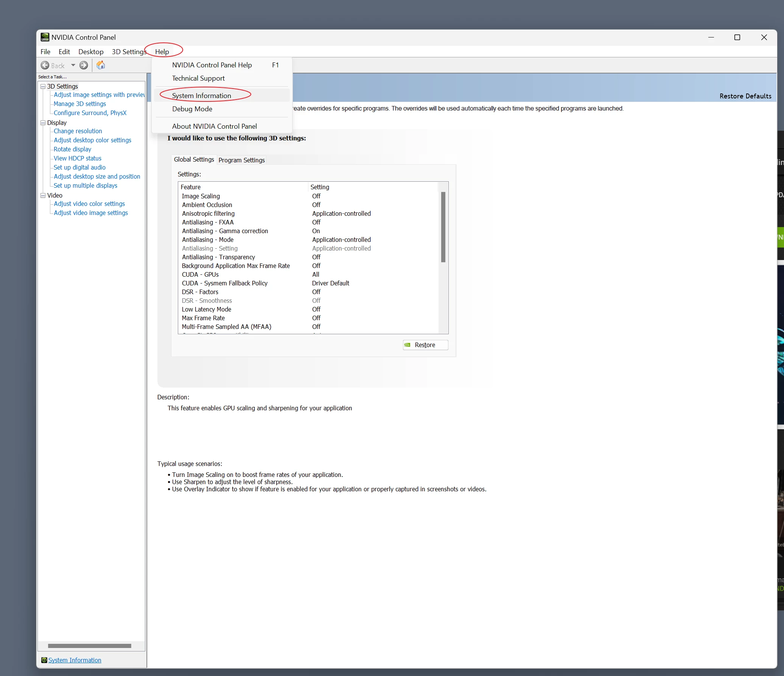Open the Desktop menu

click(x=91, y=51)
